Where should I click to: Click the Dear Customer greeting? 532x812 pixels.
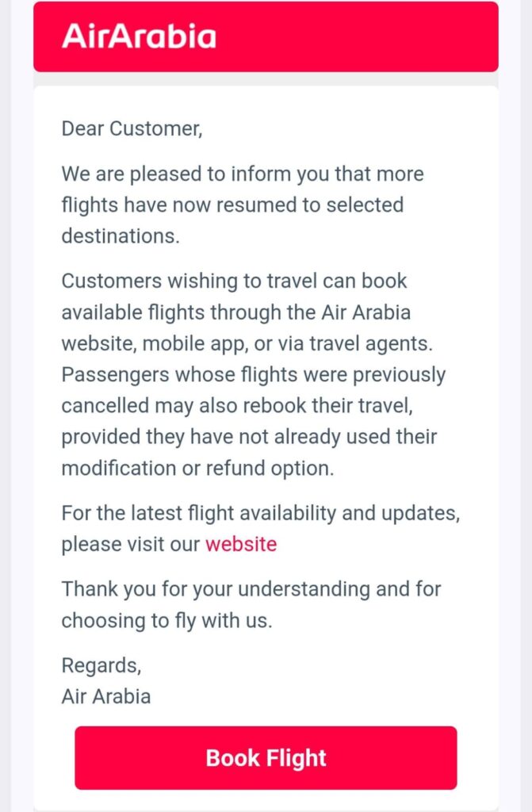tap(132, 128)
